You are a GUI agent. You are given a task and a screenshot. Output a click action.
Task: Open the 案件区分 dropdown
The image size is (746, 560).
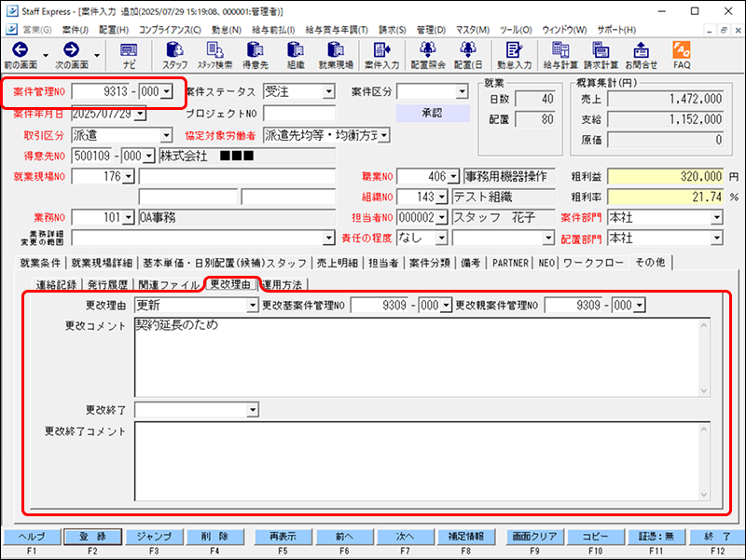(x=462, y=91)
